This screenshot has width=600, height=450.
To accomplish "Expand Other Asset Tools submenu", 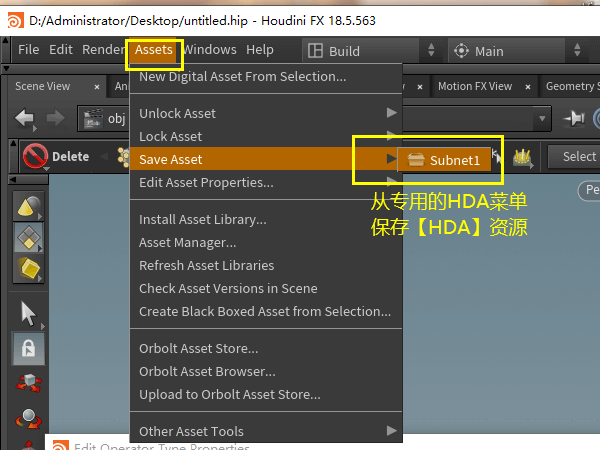I will tap(266, 431).
